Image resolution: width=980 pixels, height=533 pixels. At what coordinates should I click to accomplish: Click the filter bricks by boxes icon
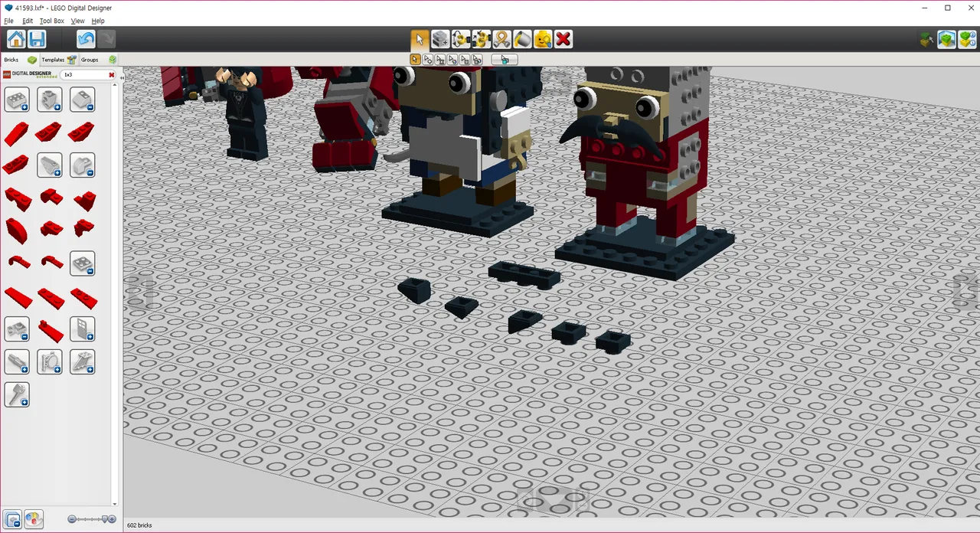pos(12,520)
